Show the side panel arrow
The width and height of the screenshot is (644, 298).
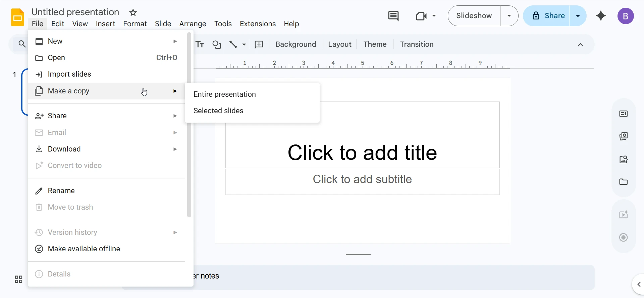tap(639, 285)
